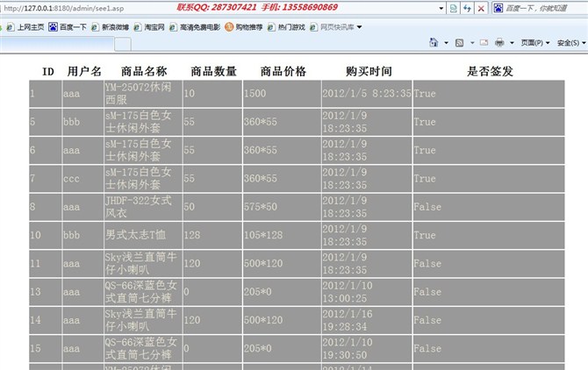Click the 575*50 price cell
The image size is (588, 370).
click(x=282, y=207)
